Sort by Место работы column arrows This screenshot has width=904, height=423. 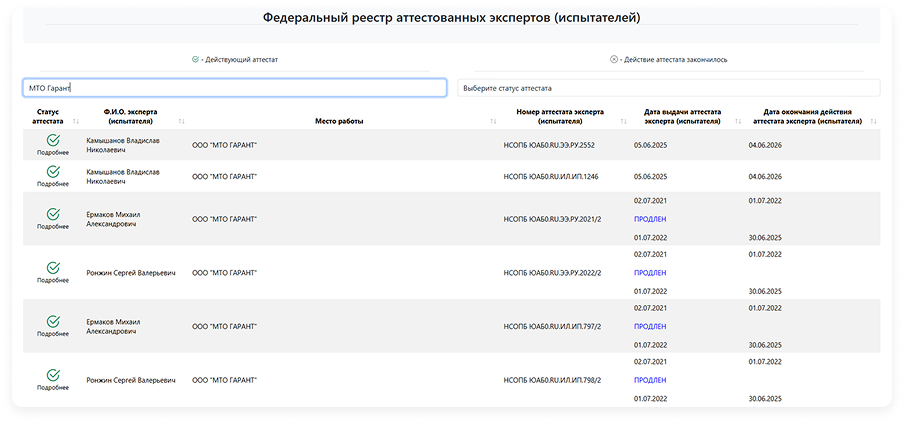(x=494, y=122)
